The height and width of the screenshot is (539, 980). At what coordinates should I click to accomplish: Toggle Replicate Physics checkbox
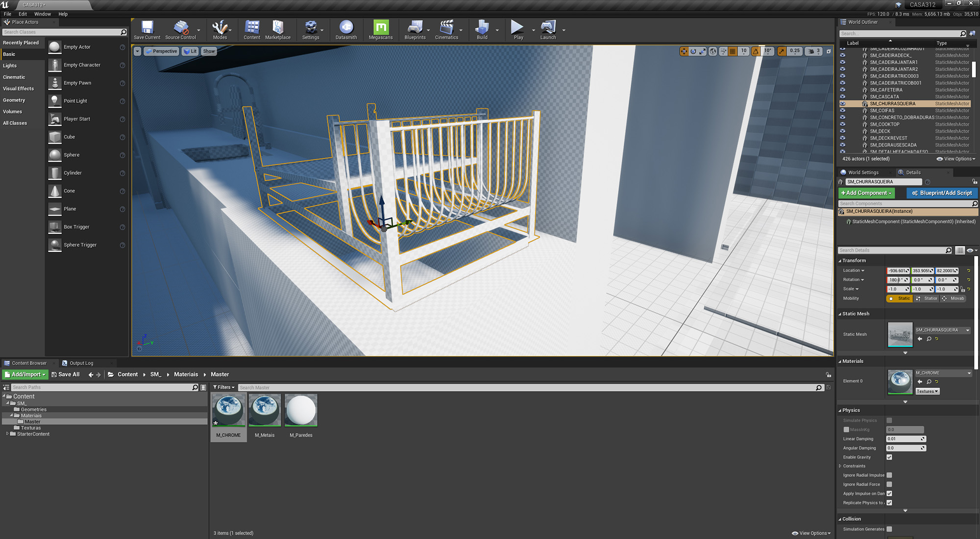pyautogui.click(x=889, y=503)
